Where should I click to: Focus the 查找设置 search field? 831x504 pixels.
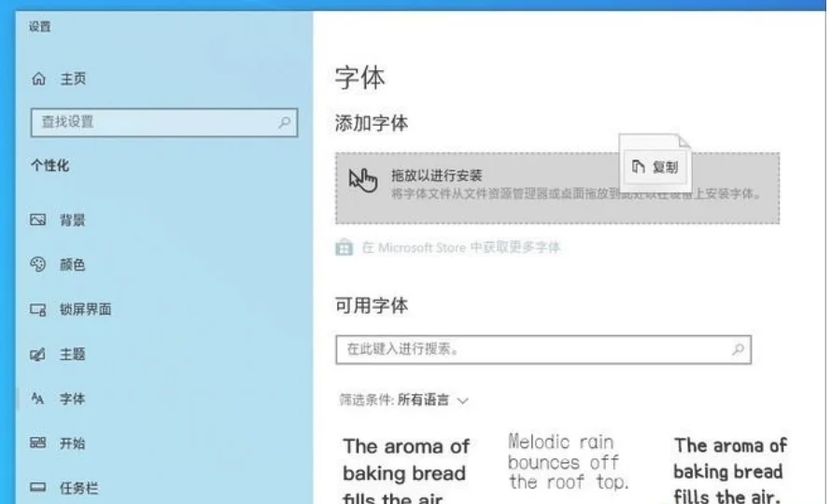pyautogui.click(x=163, y=122)
